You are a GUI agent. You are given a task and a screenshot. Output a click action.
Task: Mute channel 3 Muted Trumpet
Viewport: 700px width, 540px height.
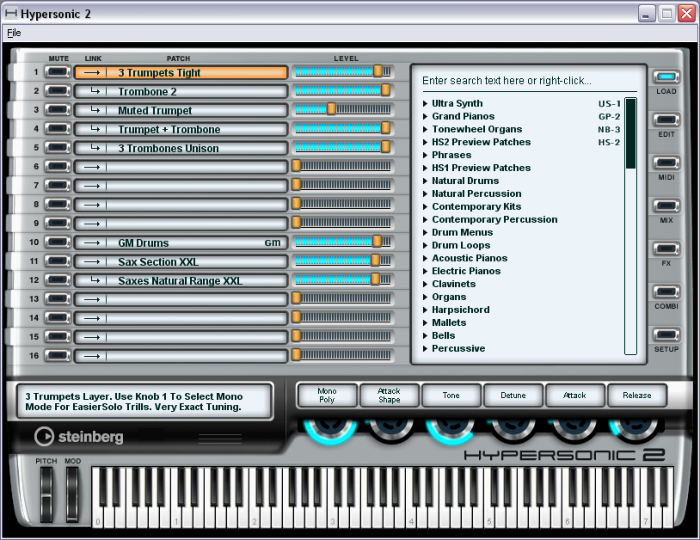tap(58, 110)
